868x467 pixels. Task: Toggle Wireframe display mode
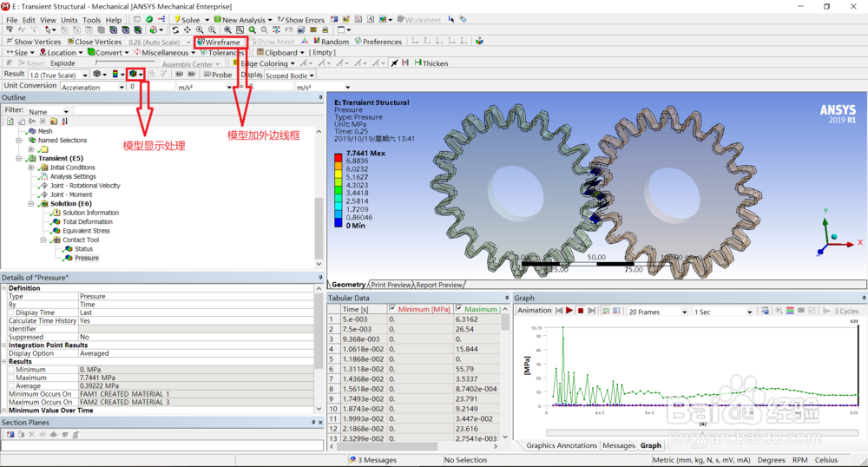click(219, 42)
